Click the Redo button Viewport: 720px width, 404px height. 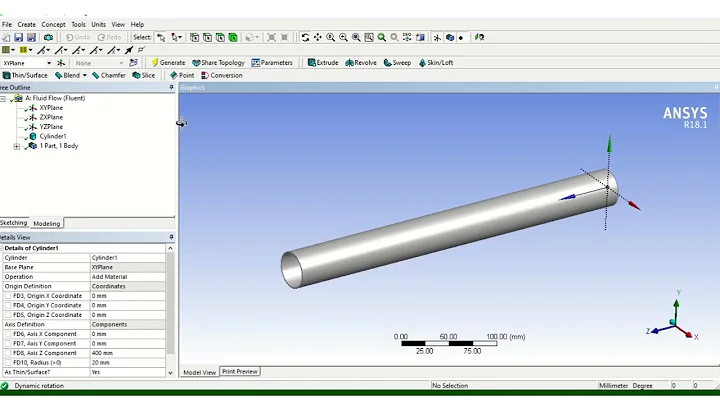click(x=109, y=37)
